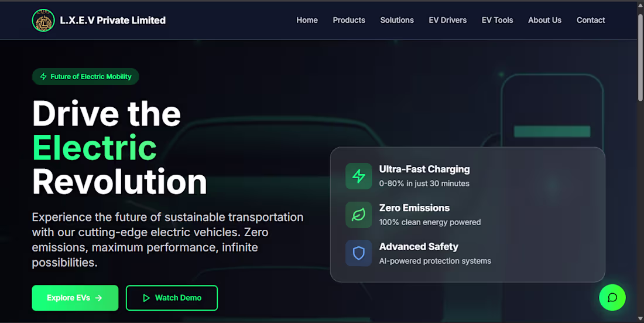
Task: Click the L.X.E.V circular logo icon
Action: click(x=43, y=20)
